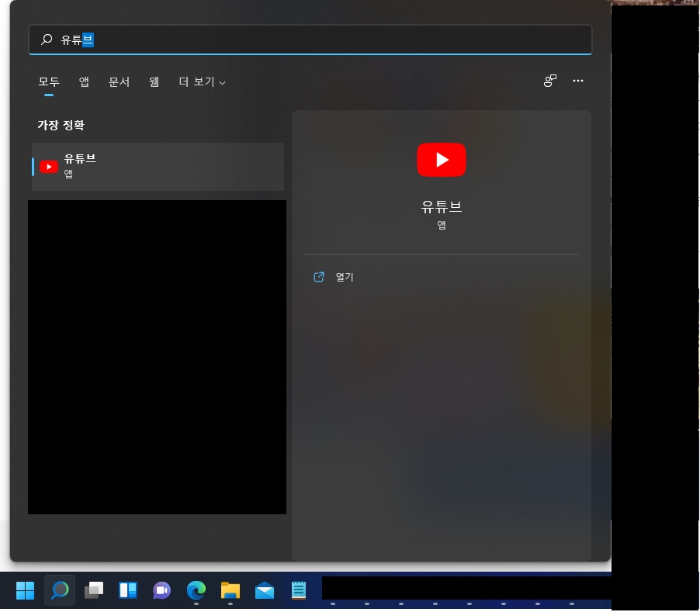Open Task View from the taskbar
700x612 pixels.
coord(94,590)
